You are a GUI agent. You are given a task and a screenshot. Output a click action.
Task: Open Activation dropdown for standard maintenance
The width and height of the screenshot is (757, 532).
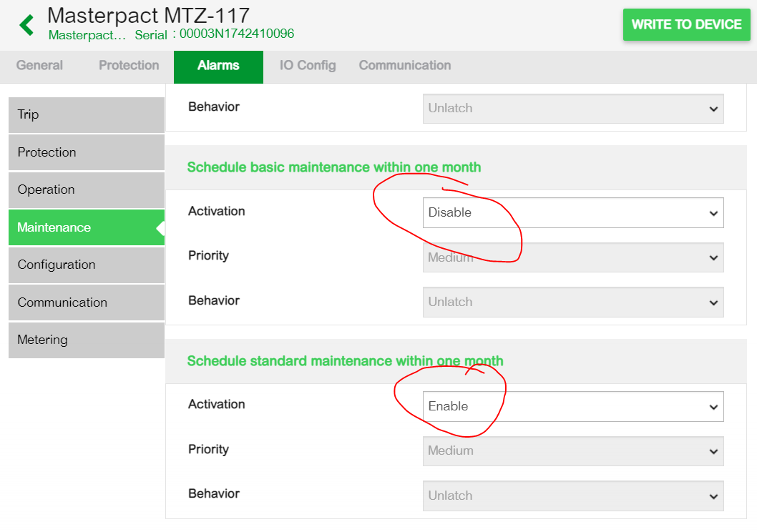[x=573, y=407]
